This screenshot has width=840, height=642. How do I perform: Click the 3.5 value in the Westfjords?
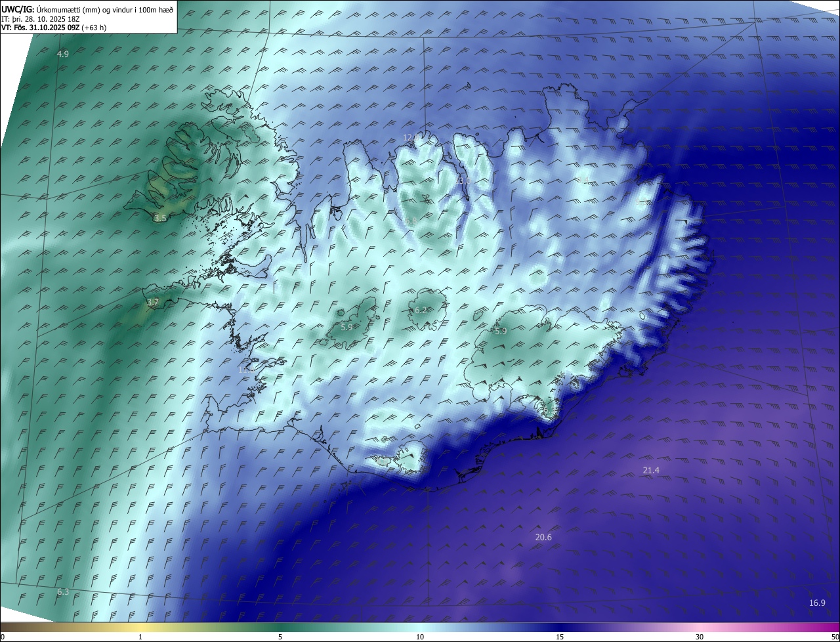click(160, 218)
